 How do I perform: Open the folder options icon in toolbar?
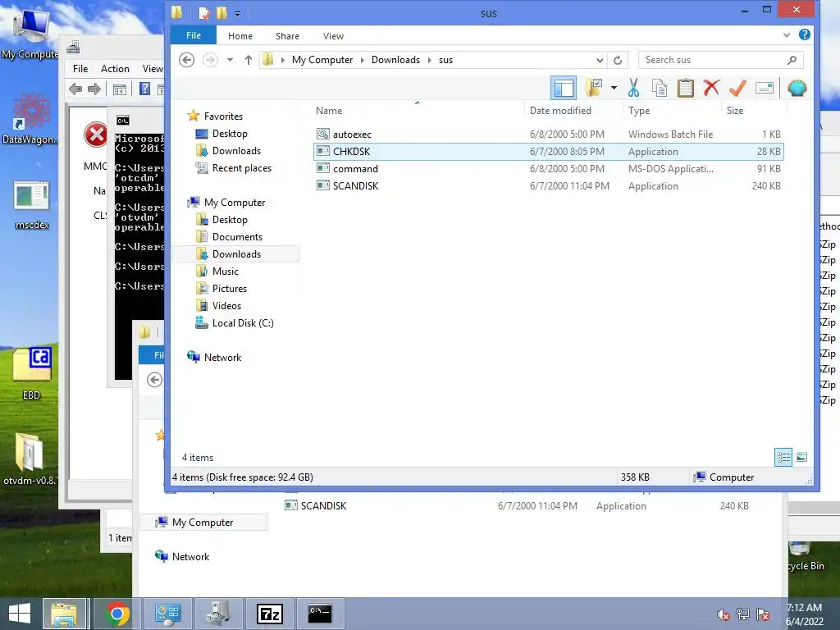[x=594, y=88]
